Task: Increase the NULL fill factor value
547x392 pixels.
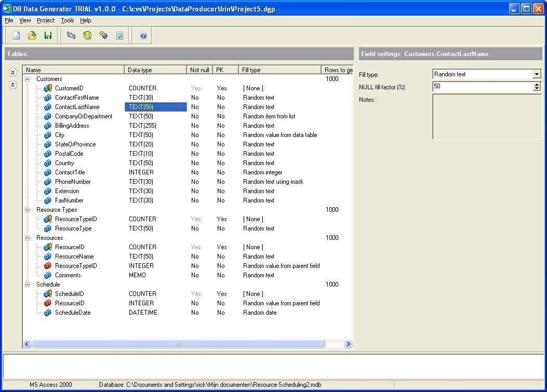Action: (x=537, y=85)
